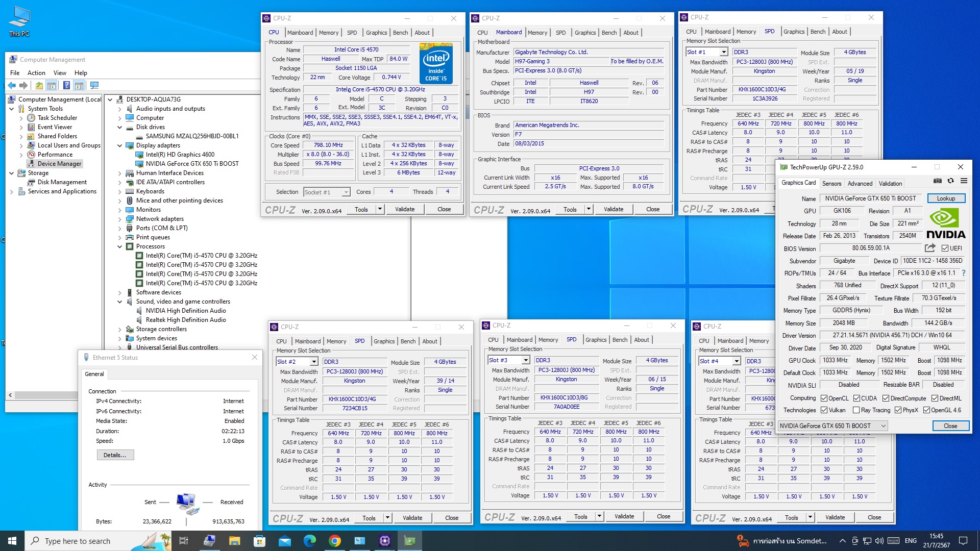Toggle the Show/Hide Action Pane toolbar icon
Image resolution: width=980 pixels, height=551 pixels.
[x=79, y=85]
